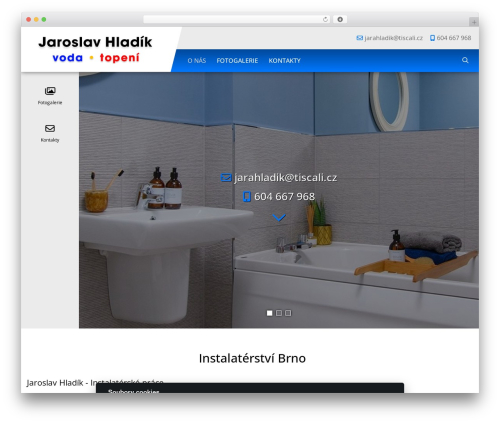Close the browser window with red button
This screenshot has height=423, width=500.
pyautogui.click(x=29, y=20)
